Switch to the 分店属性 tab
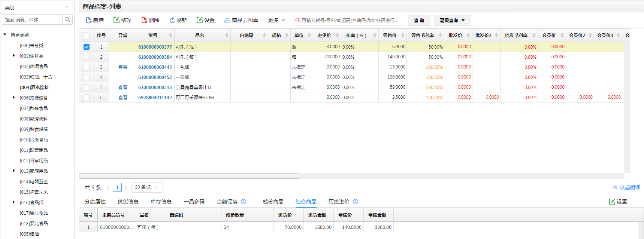644x239 pixels. (95, 202)
